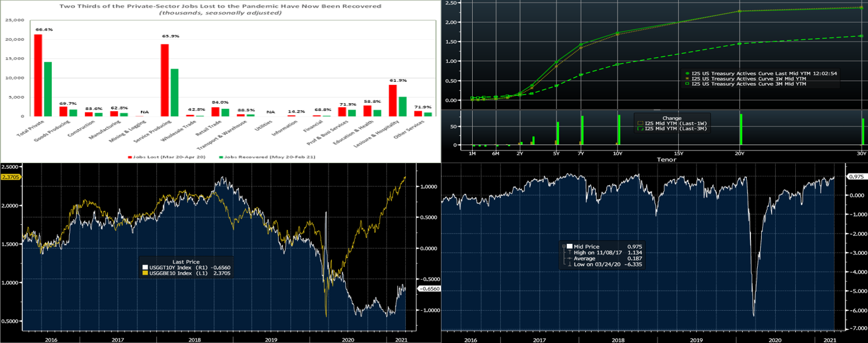Toggle the I25 Mid YTM (Last-3M) series box
868x343 pixels.
(x=639, y=129)
